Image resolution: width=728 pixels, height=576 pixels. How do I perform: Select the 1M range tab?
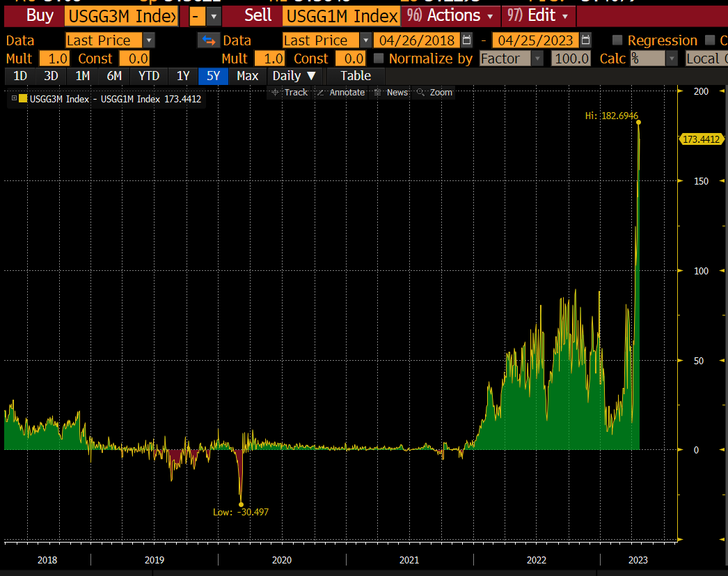click(x=83, y=76)
